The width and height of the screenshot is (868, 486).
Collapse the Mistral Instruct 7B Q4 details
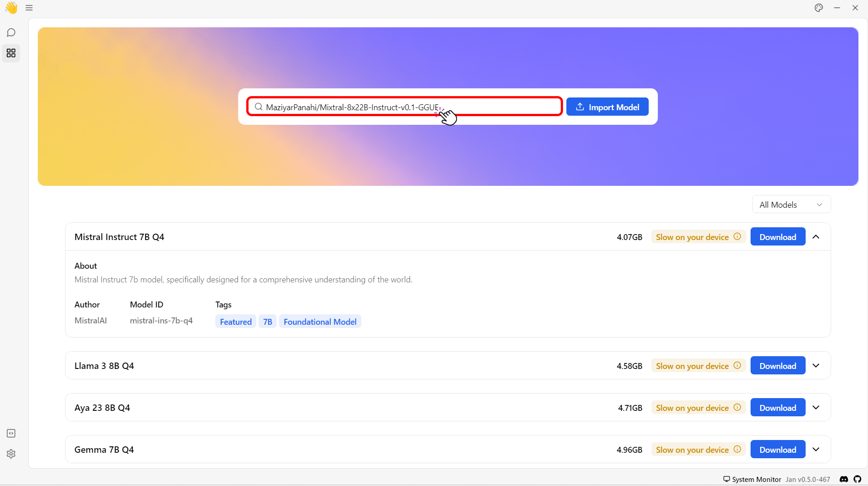[x=816, y=237]
